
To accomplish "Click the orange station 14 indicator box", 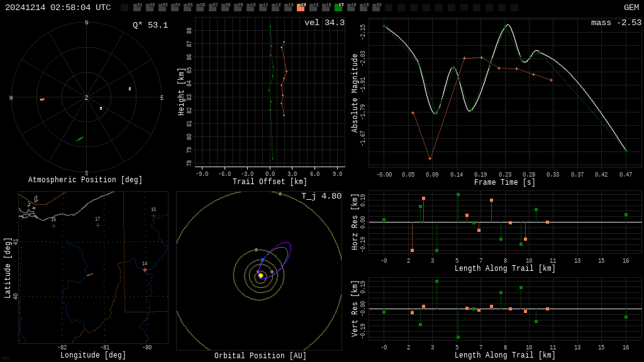I will tap(301, 8).
